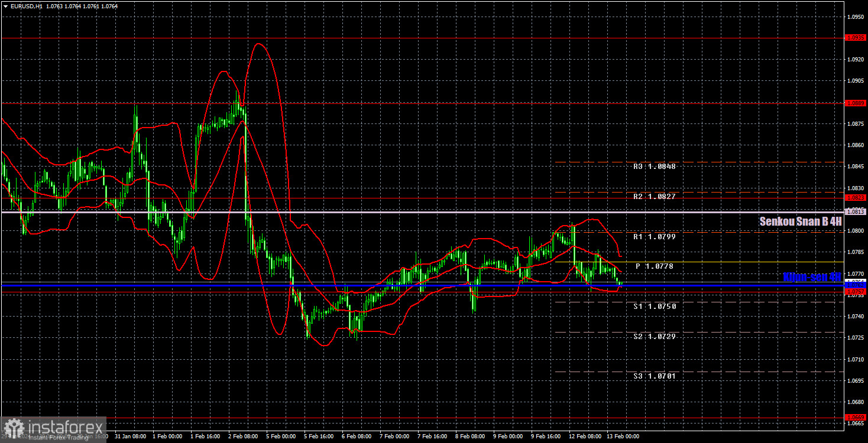
Task: Click the 9 Feb 00:00 time label
Action: (x=507, y=437)
